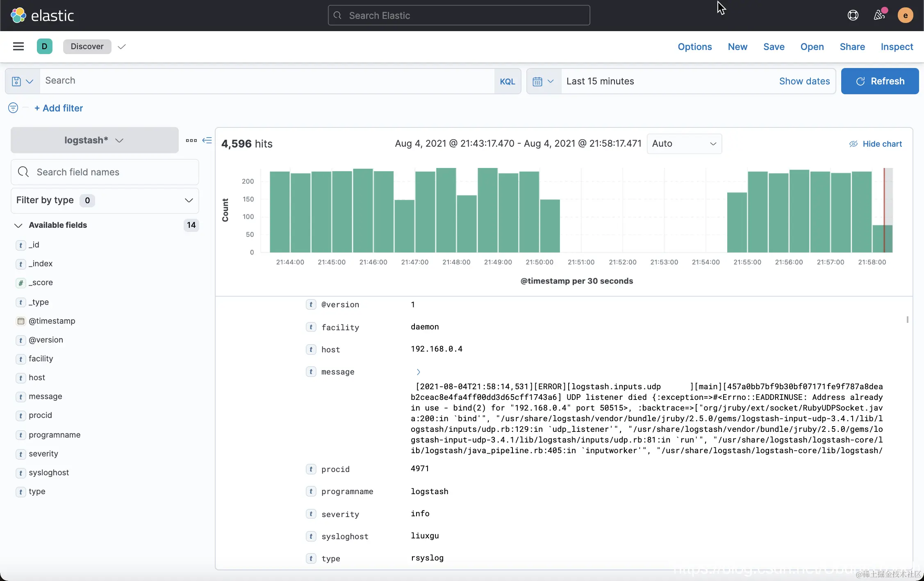The image size is (924, 581).
Task: Click the filter options circle icon
Action: (x=13, y=108)
